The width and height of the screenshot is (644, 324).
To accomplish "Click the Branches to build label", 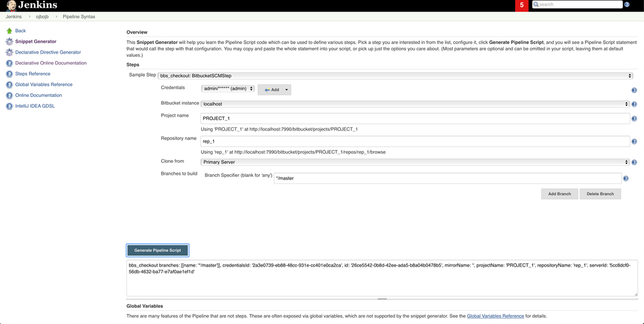I will (179, 174).
